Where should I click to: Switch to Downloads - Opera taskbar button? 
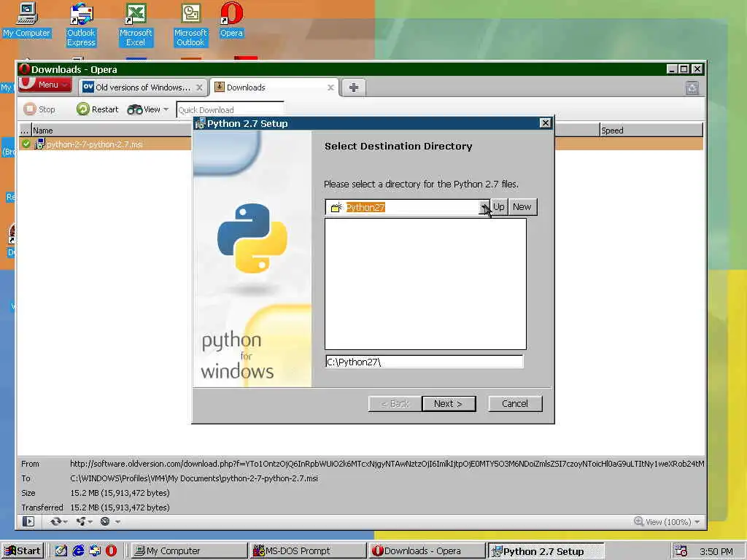427,551
